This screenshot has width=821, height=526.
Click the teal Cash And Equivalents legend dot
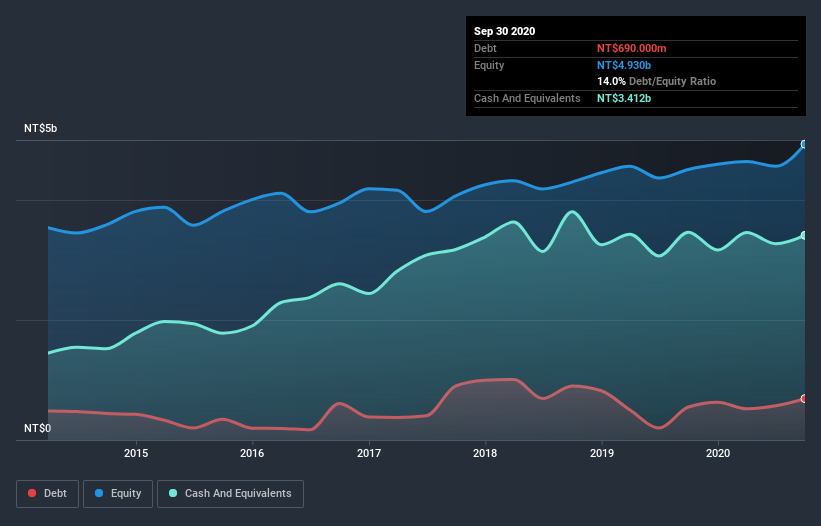pos(173,493)
